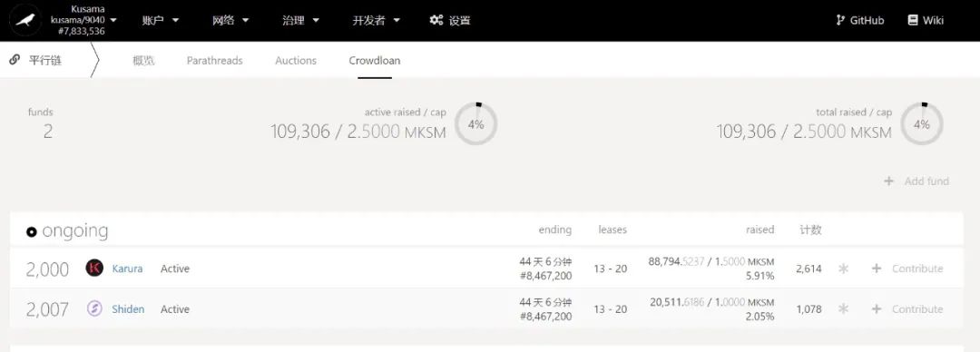The width and height of the screenshot is (980, 352).
Task: Click the Kusama bird logo
Action: tap(25, 20)
